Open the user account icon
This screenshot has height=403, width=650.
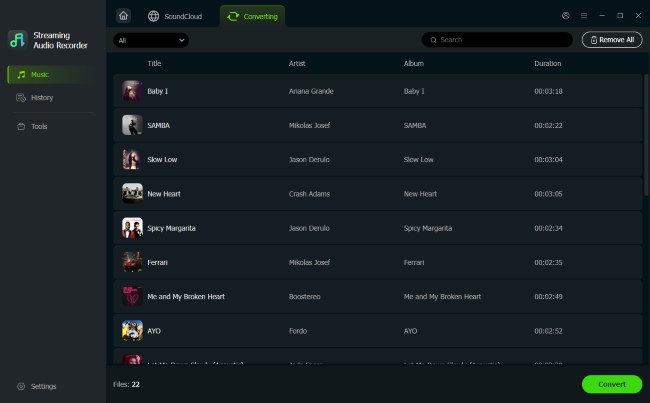pos(565,16)
